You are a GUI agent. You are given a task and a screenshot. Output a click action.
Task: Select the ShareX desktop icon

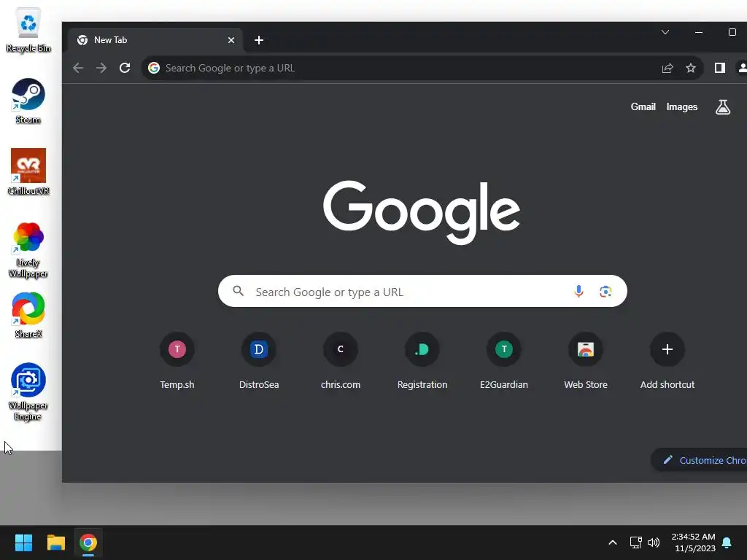[28, 315]
